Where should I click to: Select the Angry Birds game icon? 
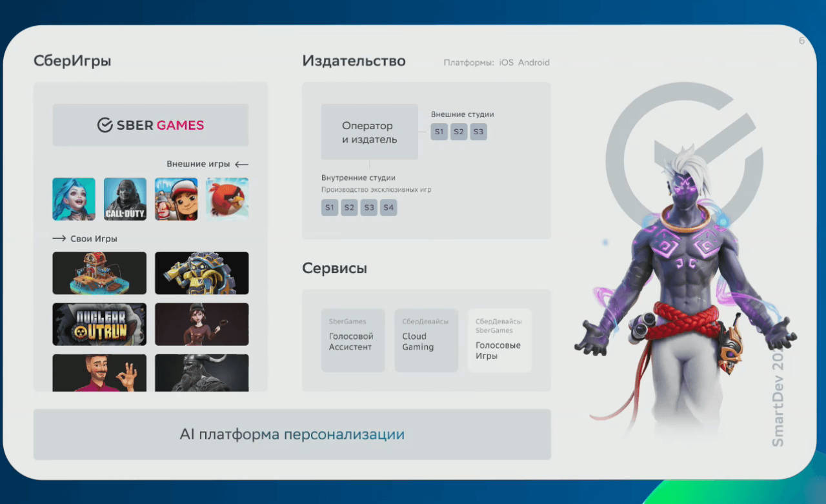(227, 199)
